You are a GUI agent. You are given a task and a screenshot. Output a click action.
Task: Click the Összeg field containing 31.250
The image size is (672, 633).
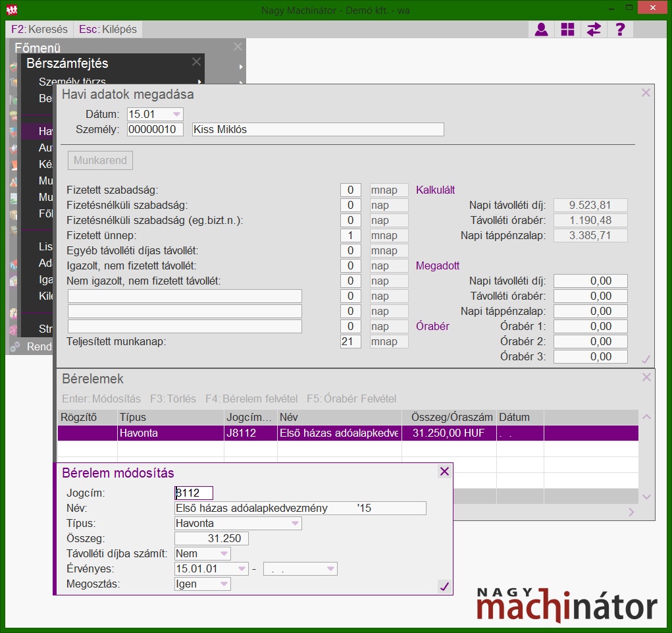211,539
